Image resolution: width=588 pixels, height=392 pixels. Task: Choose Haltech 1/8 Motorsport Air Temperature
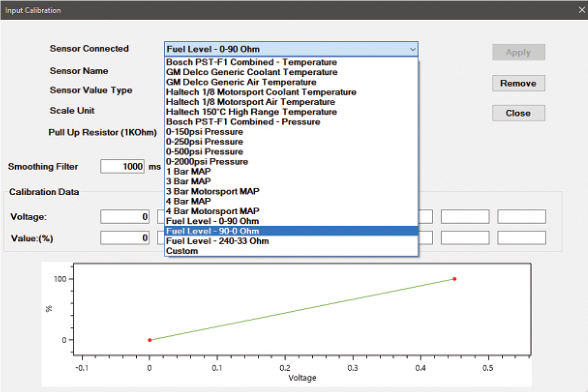point(291,102)
